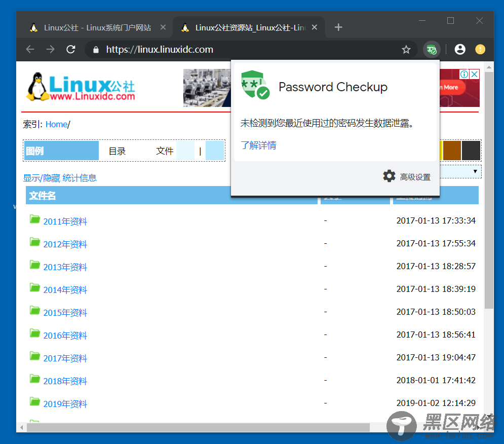The image size is (504, 444).
Task: Open the 2012年资料 folder link
Action: click(65, 244)
